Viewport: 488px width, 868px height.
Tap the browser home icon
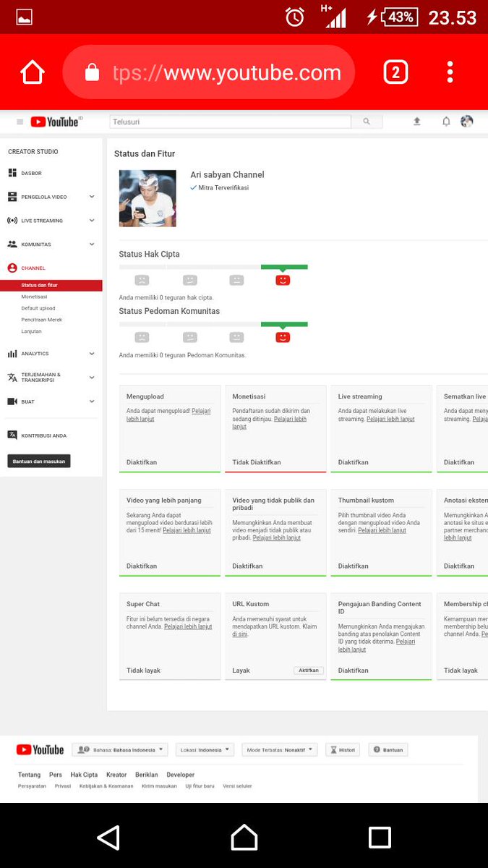click(x=33, y=72)
